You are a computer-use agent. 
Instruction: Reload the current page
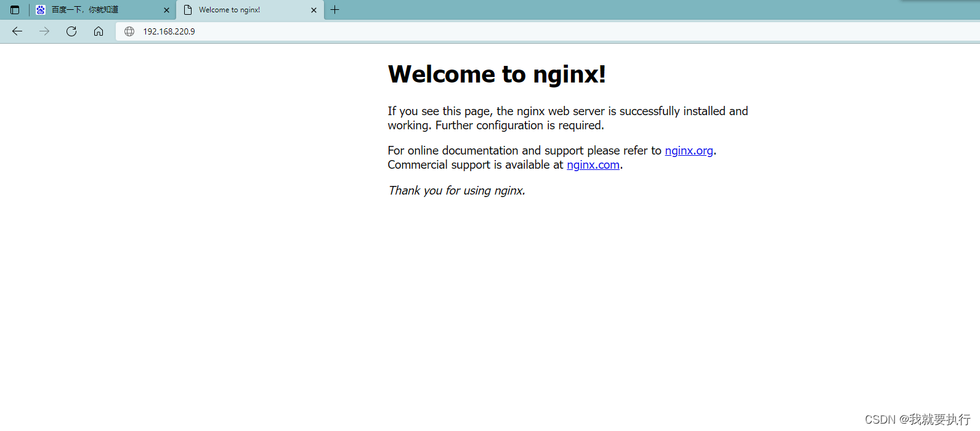tap(71, 31)
